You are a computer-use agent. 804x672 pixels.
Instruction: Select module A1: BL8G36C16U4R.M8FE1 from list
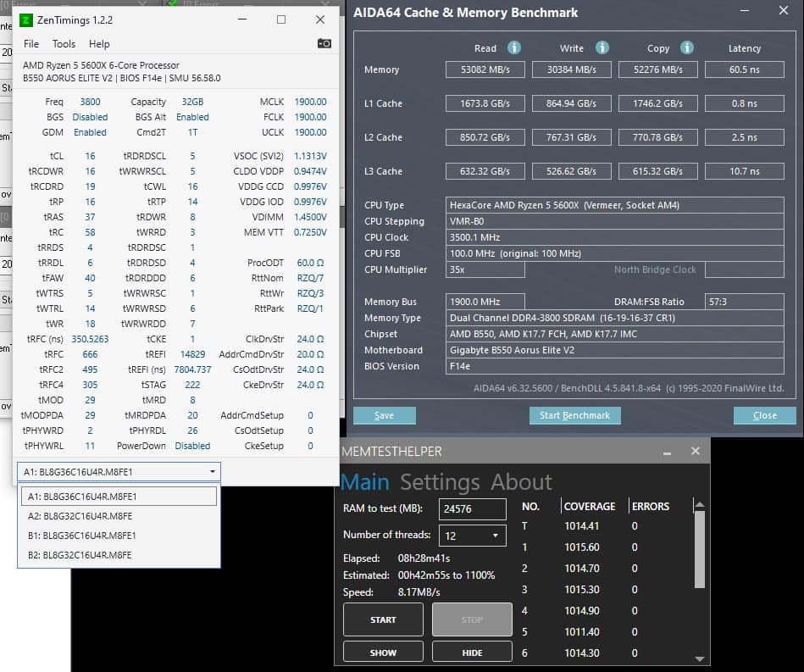tap(119, 496)
